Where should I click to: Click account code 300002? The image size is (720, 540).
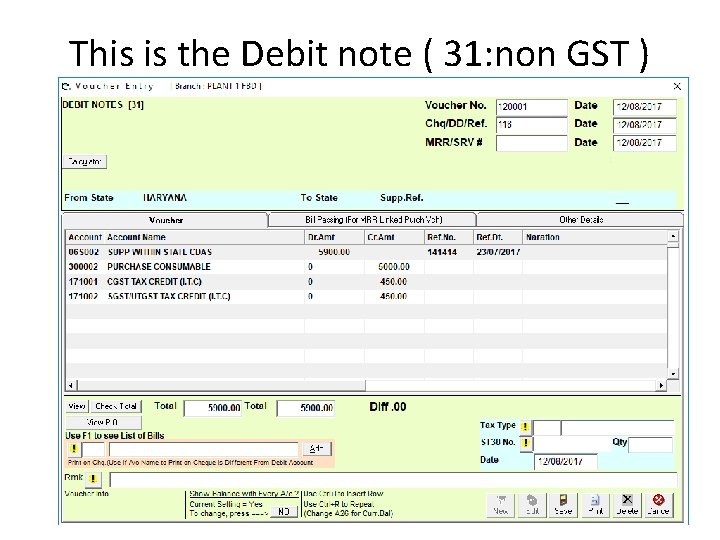coord(83,267)
